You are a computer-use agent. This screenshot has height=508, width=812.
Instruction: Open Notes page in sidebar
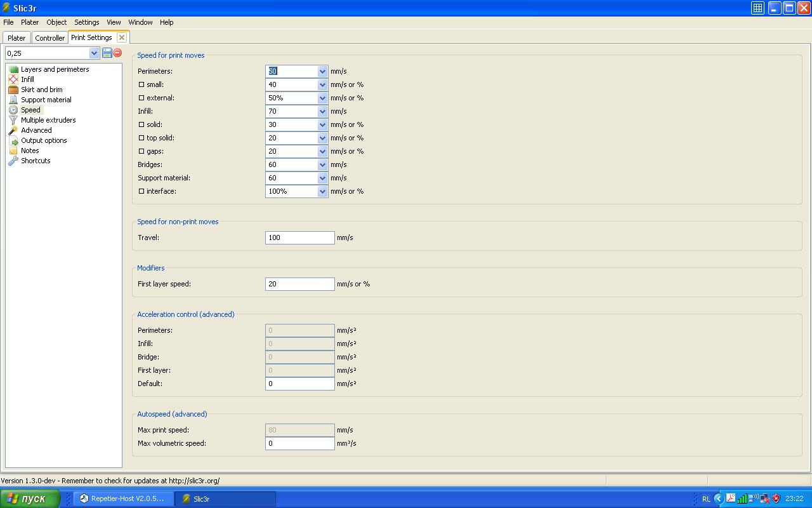coord(29,150)
